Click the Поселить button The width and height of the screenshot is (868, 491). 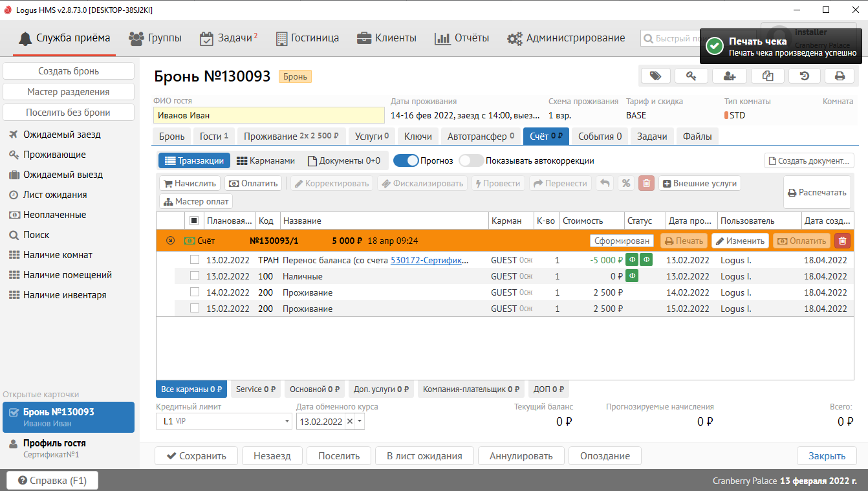tap(338, 455)
